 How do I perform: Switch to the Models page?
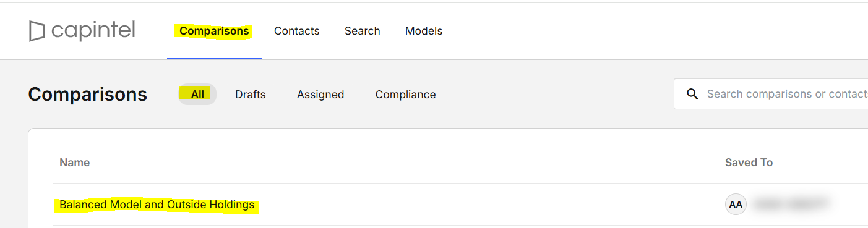[424, 31]
